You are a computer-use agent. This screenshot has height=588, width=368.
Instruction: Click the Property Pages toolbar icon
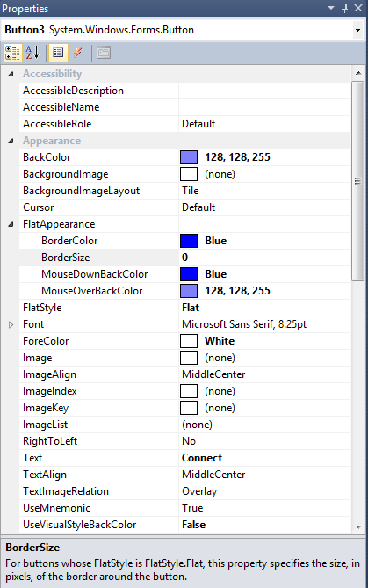[104, 53]
